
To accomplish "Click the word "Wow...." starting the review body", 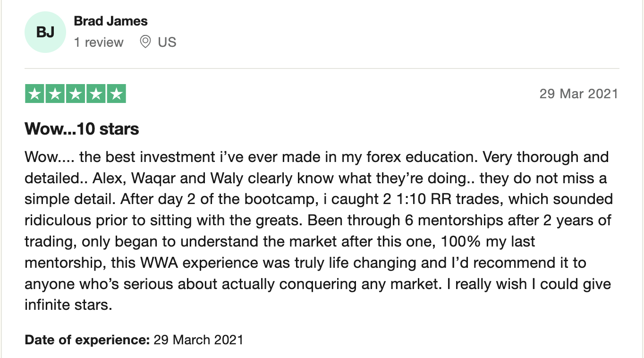I will tap(44, 157).
